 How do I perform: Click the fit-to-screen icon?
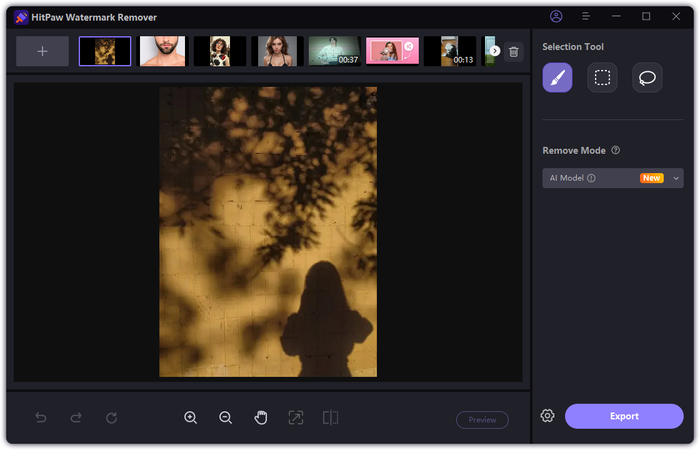[x=295, y=418]
